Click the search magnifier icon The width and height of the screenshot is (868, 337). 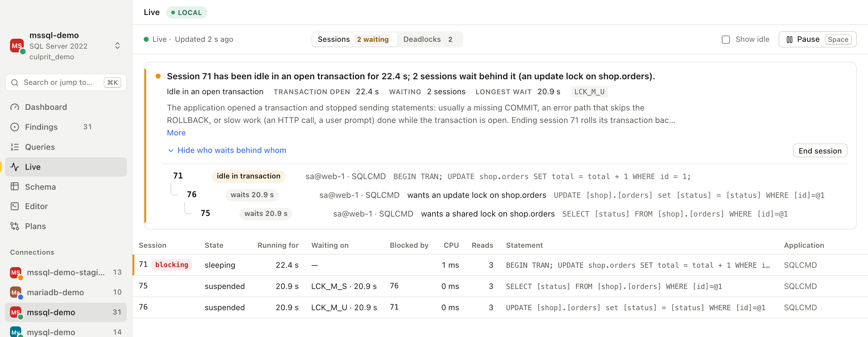14,82
